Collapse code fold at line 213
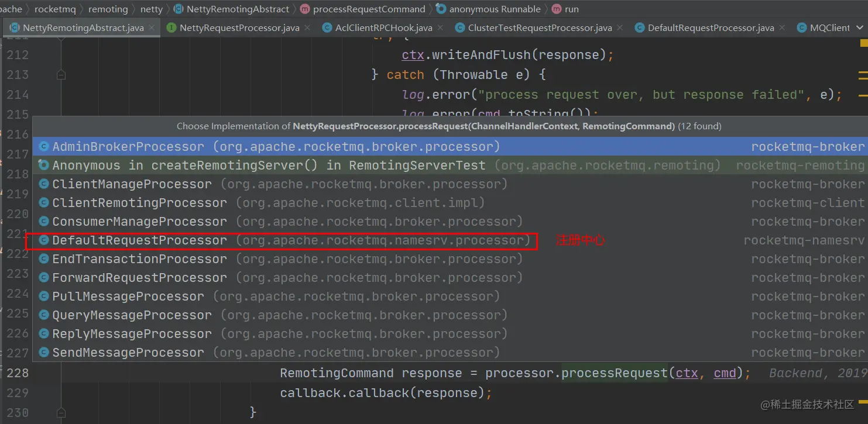Viewport: 868px width, 424px height. 61,75
